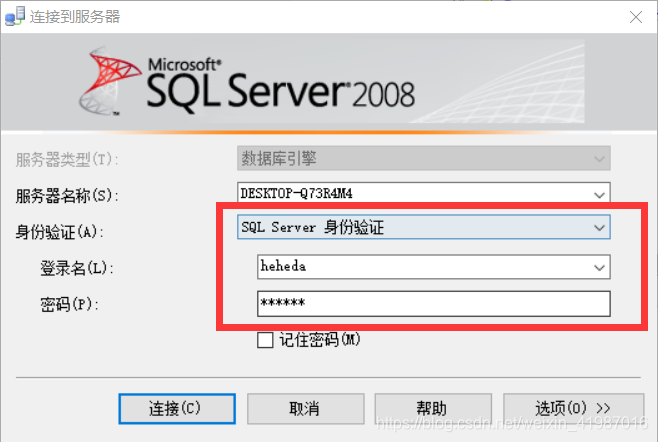Viewport: 658px width, 442px height.
Task: Cancel the dialog with the 取消 button
Action: (x=305, y=408)
